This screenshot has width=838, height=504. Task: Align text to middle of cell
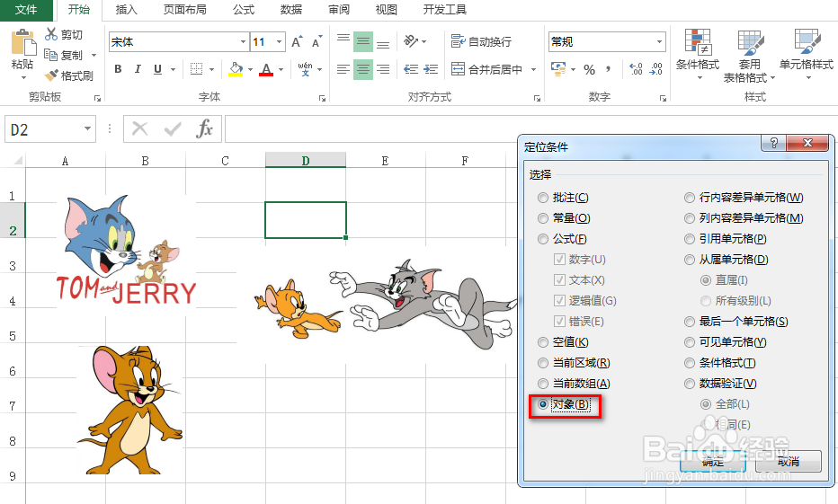[363, 41]
